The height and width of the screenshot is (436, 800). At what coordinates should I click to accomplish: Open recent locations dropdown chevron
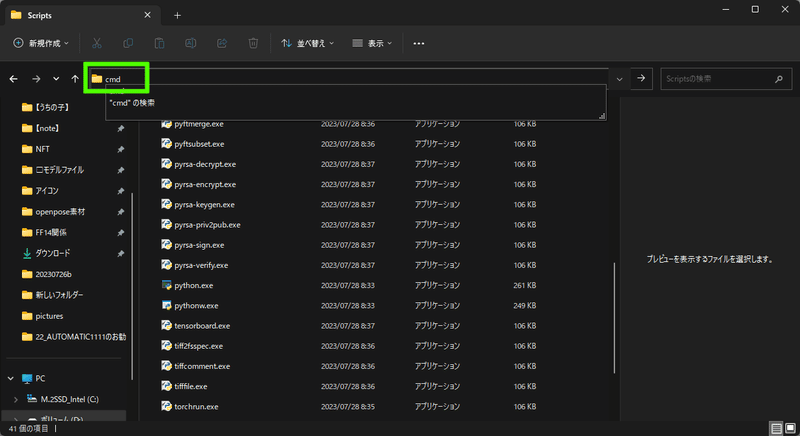(56, 79)
